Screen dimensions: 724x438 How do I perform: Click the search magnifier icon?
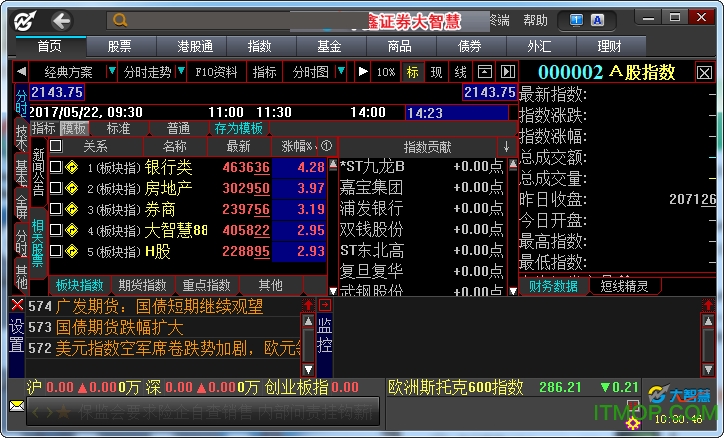click(120, 20)
